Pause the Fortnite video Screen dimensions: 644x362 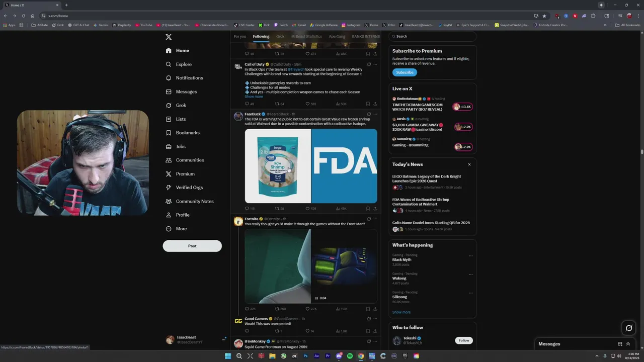pyautogui.click(x=316, y=298)
